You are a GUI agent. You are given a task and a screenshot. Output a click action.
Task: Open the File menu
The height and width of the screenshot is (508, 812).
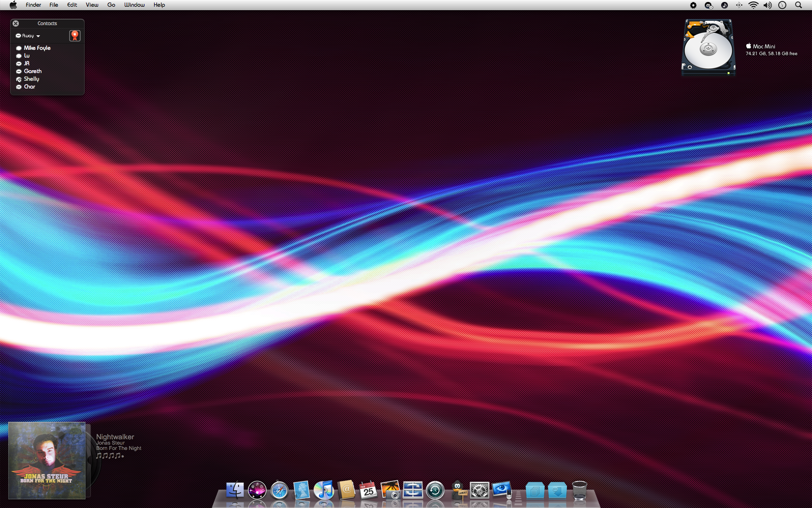54,5
